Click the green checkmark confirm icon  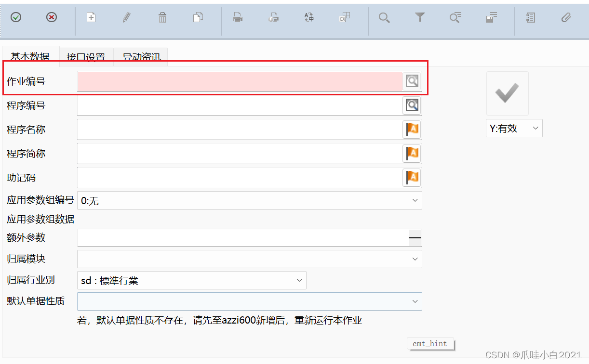(x=16, y=18)
